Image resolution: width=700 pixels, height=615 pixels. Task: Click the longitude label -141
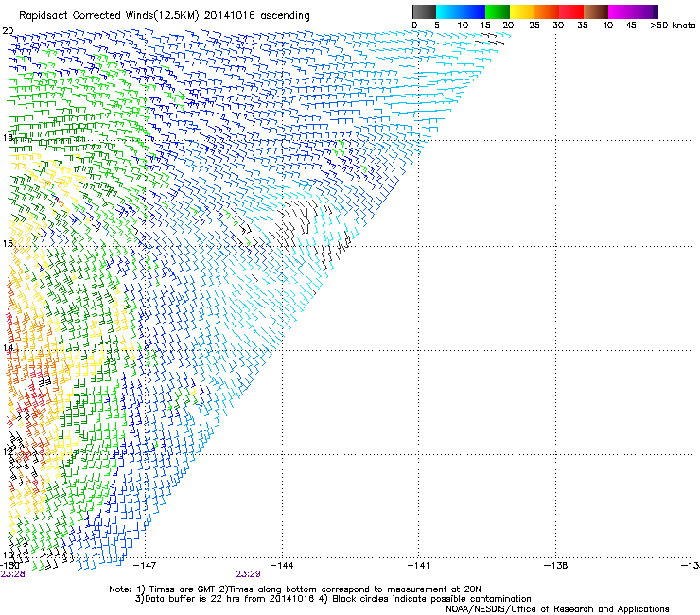(x=419, y=565)
